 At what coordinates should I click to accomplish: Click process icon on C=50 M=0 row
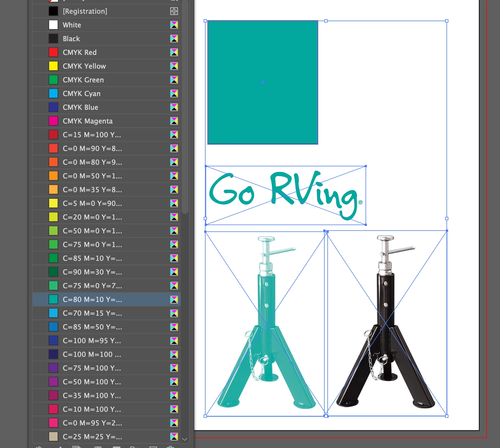pyautogui.click(x=174, y=231)
